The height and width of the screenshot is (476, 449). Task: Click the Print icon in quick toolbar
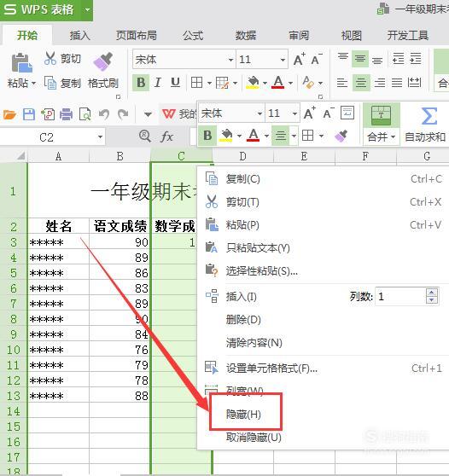coord(66,114)
